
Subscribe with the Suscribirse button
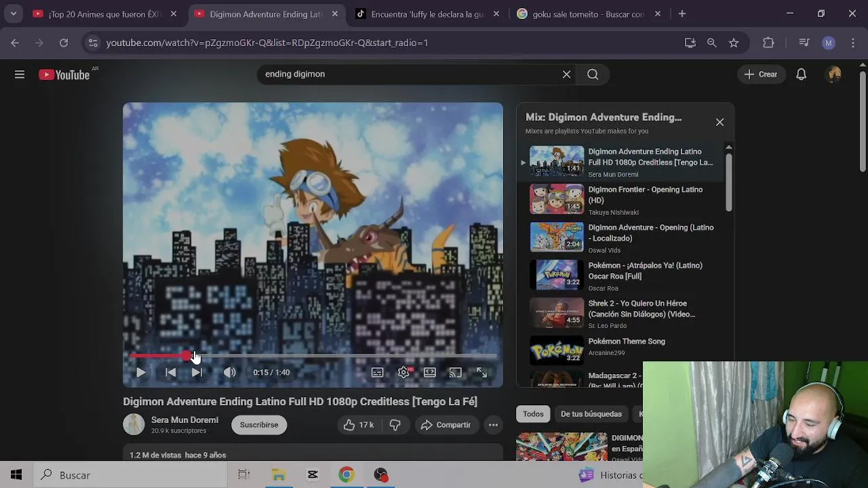click(259, 425)
